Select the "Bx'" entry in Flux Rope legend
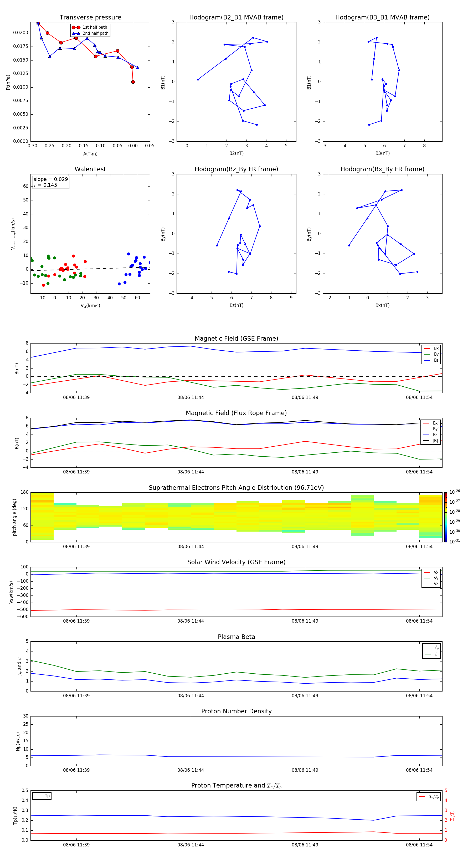This screenshot has width=473, height=868. [x=431, y=423]
